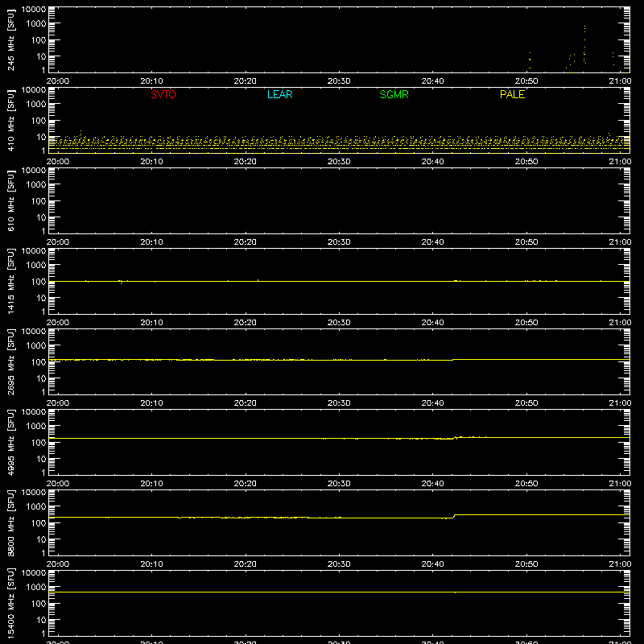Click 21:00 label under the 4995 MHz panel
This screenshot has height=644, width=644.
(x=620, y=484)
